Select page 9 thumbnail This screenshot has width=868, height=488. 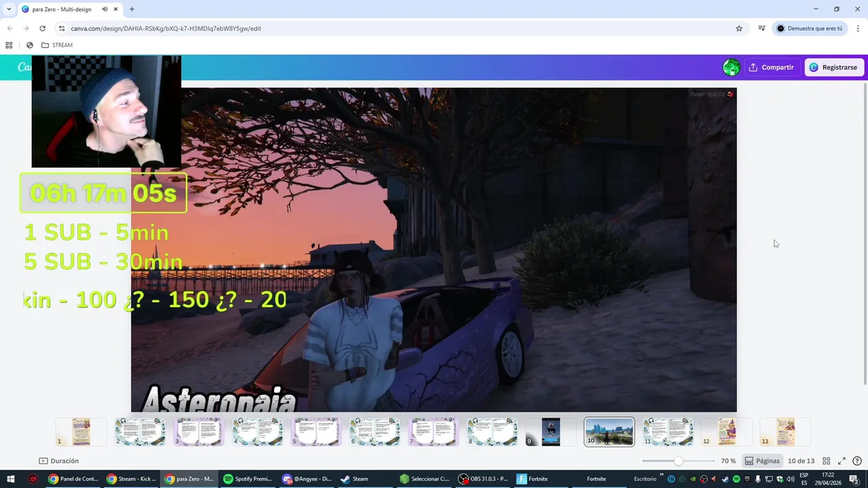[551, 432]
